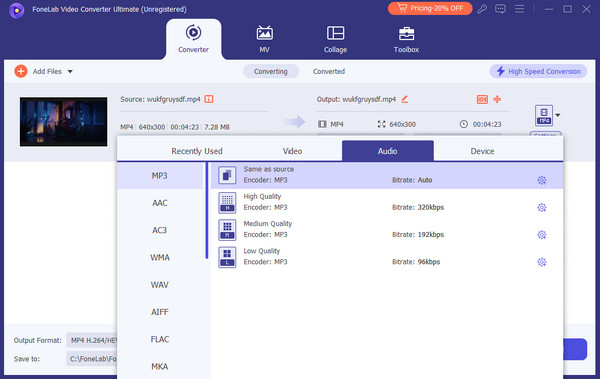Open the Output Format combo box

(92, 340)
